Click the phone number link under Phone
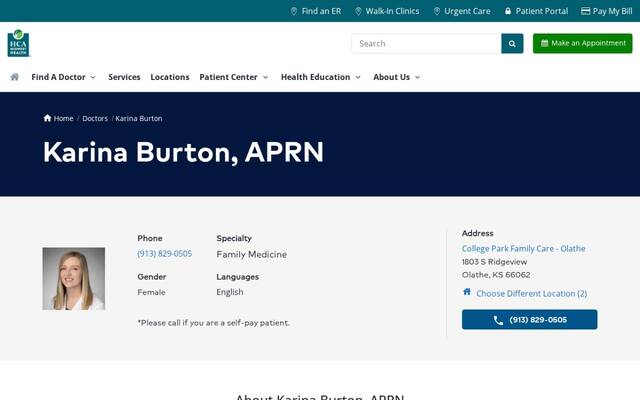This screenshot has width=640, height=400. coord(164,253)
